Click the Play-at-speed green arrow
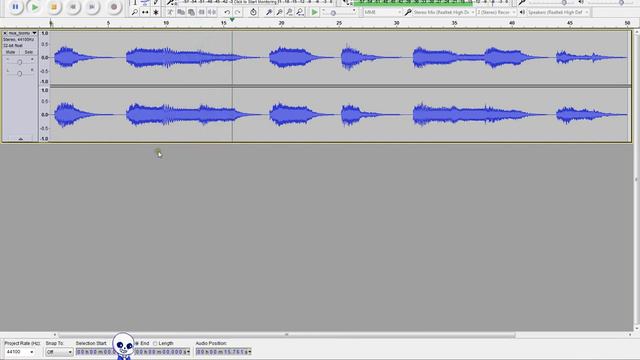 point(314,12)
